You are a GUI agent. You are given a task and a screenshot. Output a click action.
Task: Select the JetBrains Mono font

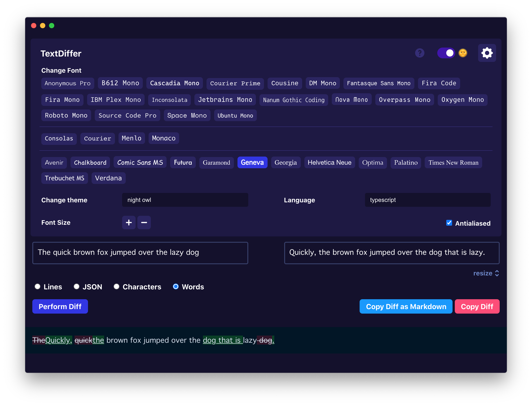(x=225, y=100)
